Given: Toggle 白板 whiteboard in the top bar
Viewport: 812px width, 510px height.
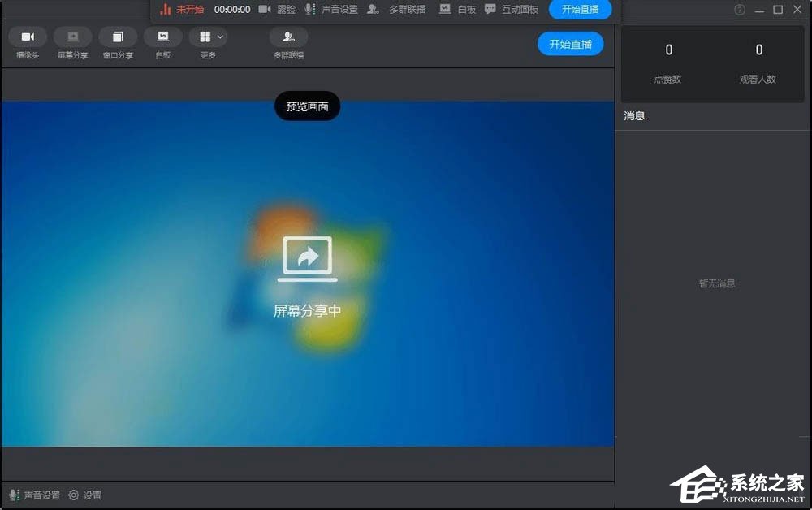Looking at the screenshot, I should click(x=460, y=10).
